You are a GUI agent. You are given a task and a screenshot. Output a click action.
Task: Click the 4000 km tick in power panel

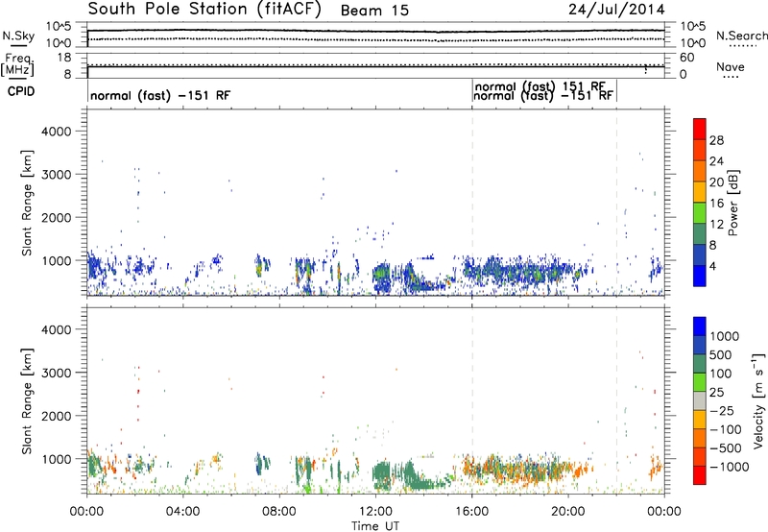(x=56, y=132)
